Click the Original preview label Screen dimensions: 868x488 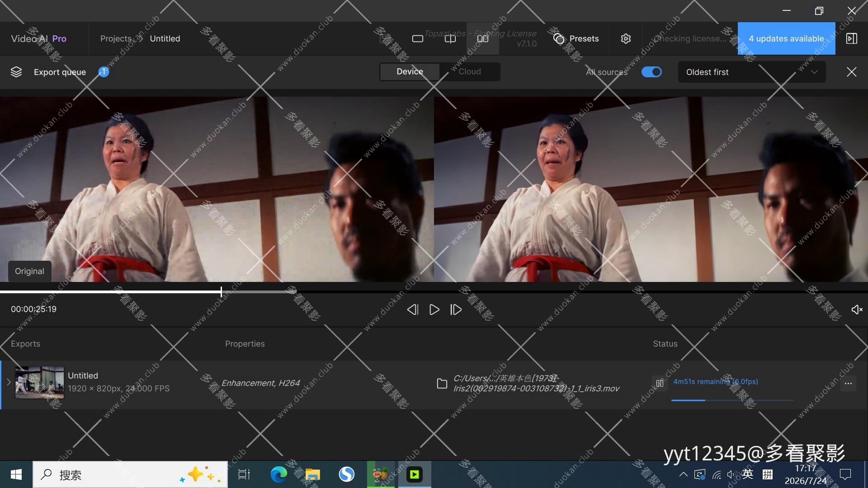tap(30, 271)
